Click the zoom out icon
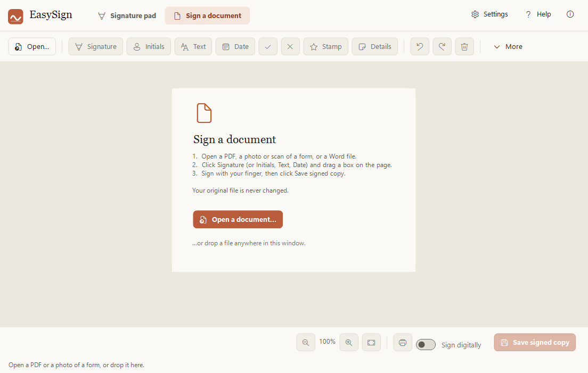Screen dimensions: 588x373 point(306,342)
